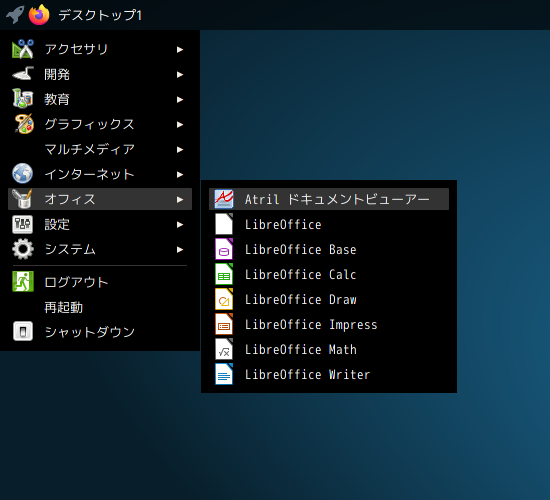Expand the グラフィックス submenu arrow
Image resolution: width=550 pixels, height=500 pixels.
click(180, 125)
